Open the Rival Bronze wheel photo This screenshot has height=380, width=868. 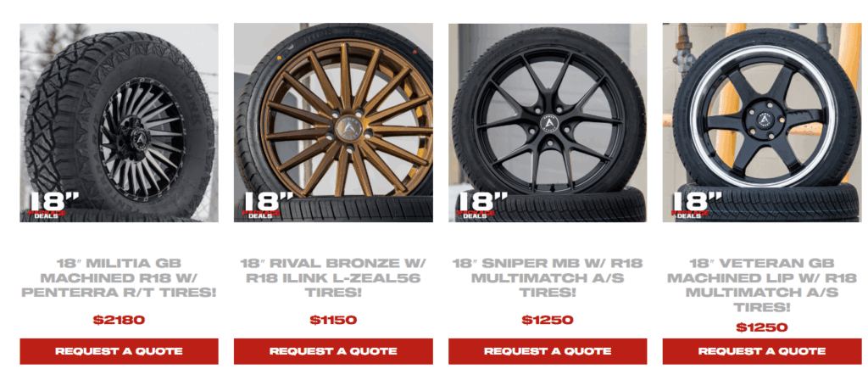pos(333,122)
